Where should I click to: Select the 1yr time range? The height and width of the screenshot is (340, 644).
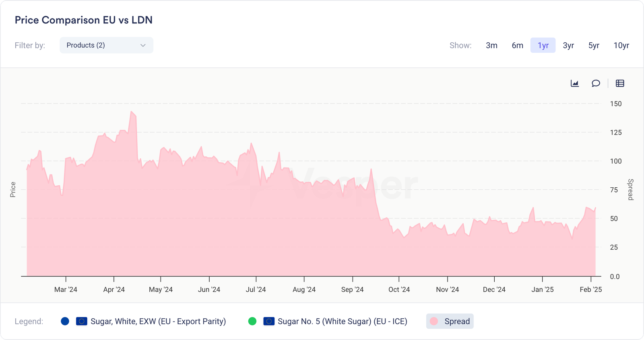point(543,46)
